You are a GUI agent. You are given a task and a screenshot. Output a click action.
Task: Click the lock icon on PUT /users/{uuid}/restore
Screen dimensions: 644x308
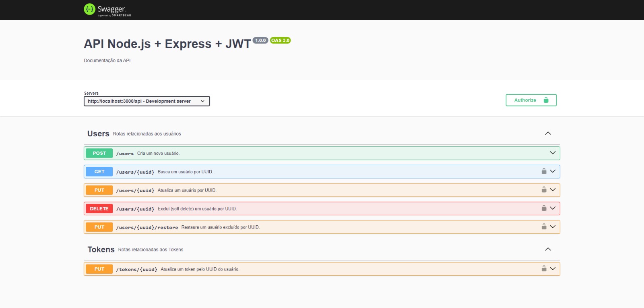click(544, 227)
